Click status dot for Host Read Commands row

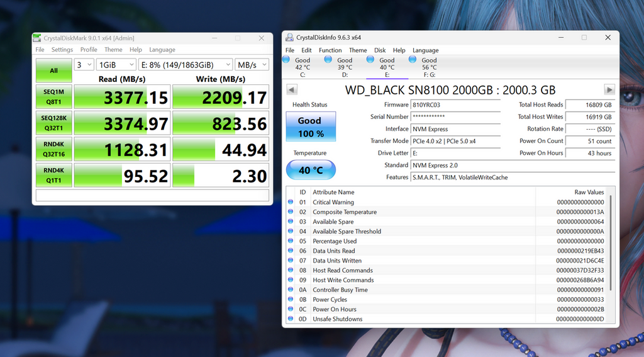point(291,270)
